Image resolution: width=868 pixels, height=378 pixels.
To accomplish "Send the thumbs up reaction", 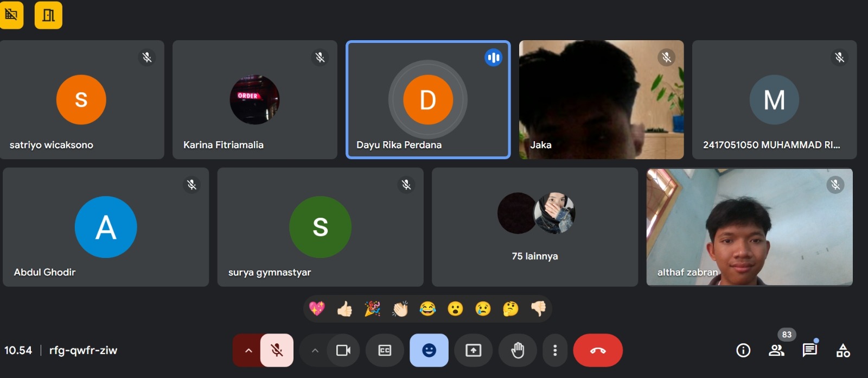I will click(344, 309).
